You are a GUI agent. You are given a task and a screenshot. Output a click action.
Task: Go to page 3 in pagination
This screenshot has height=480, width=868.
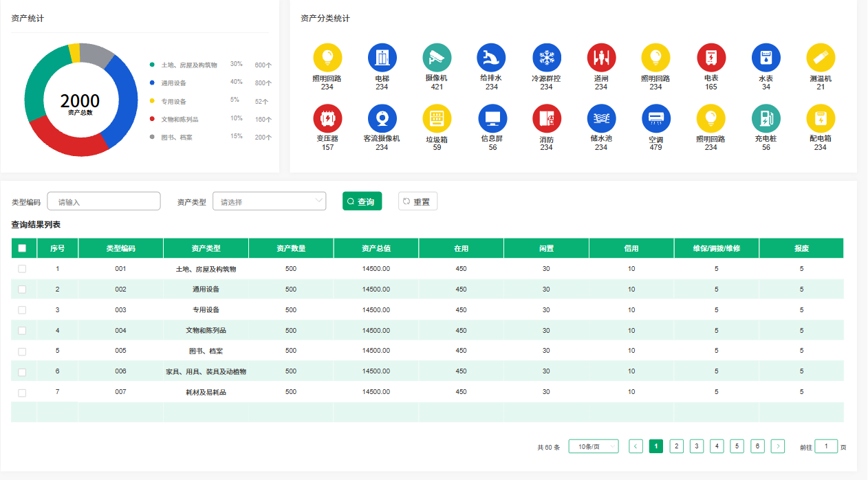coord(697,446)
